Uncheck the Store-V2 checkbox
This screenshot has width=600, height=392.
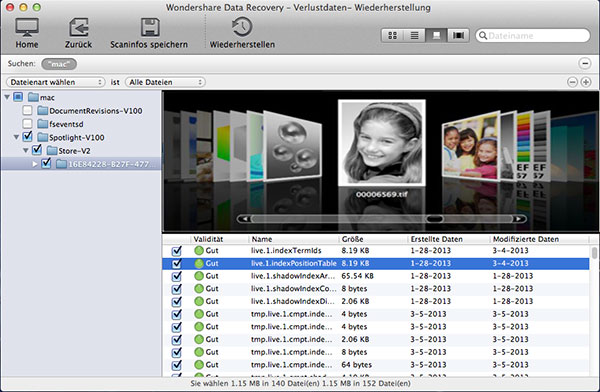click(37, 150)
